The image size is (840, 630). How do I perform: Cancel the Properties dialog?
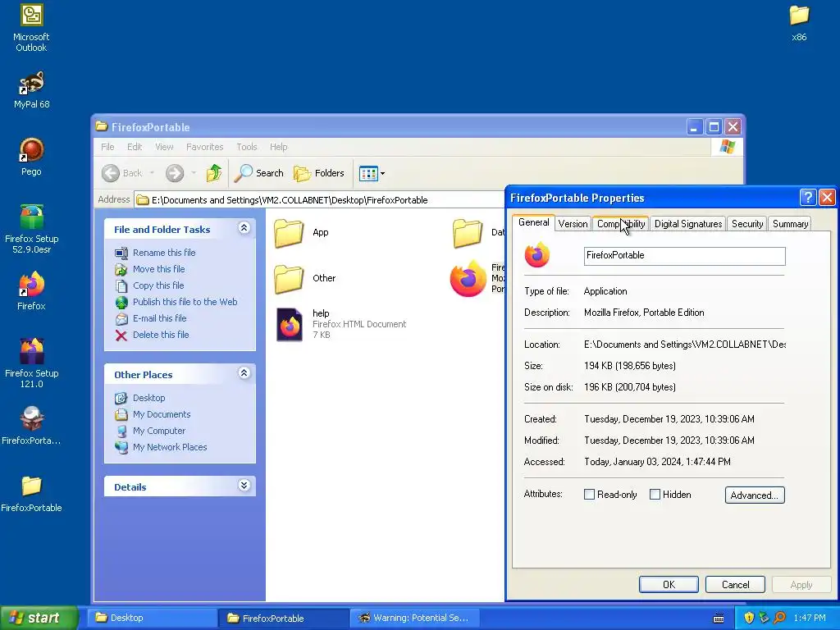click(735, 584)
